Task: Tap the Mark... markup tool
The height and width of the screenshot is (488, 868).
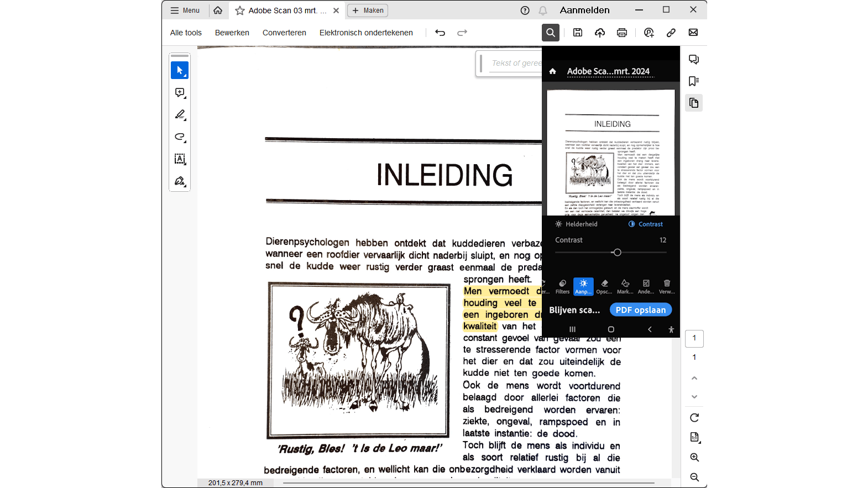Action: tap(625, 287)
